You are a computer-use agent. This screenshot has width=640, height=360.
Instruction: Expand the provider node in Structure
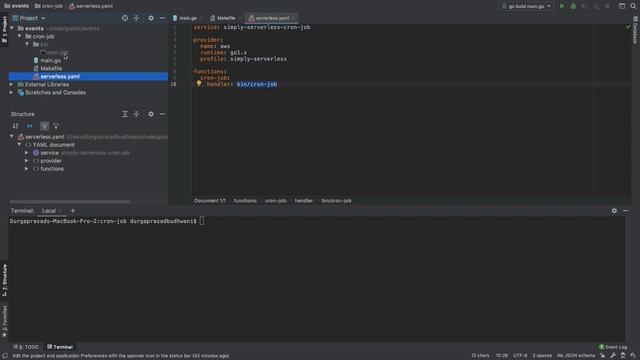pyautogui.click(x=27, y=161)
